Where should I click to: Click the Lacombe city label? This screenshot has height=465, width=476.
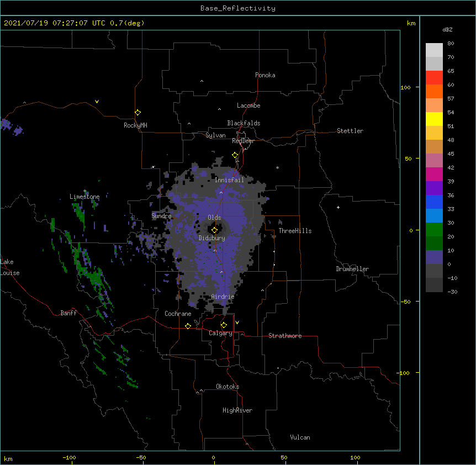tap(248, 105)
